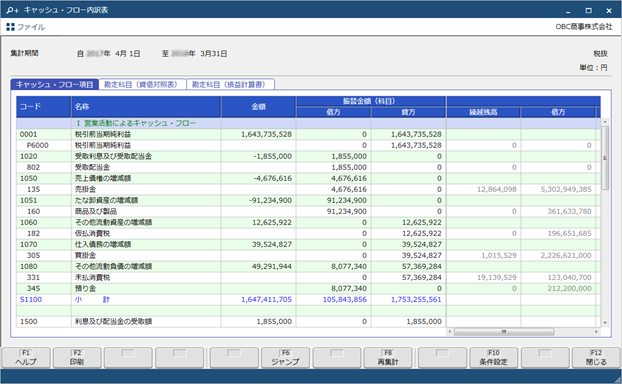
Task: Click value 2,226,621,000
Action: tap(566, 255)
